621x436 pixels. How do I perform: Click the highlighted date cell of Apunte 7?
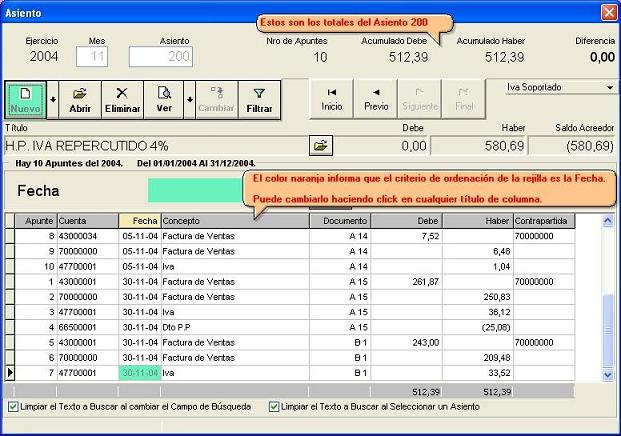coord(140,373)
